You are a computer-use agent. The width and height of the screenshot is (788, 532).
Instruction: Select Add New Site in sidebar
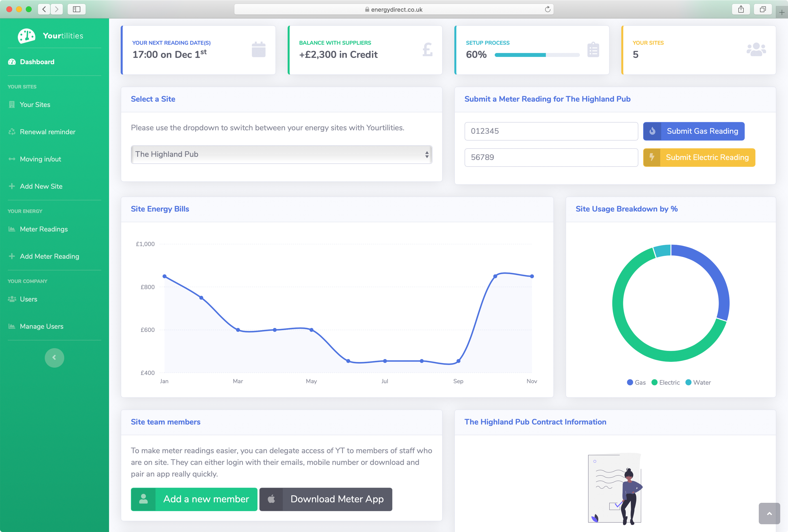coord(41,186)
